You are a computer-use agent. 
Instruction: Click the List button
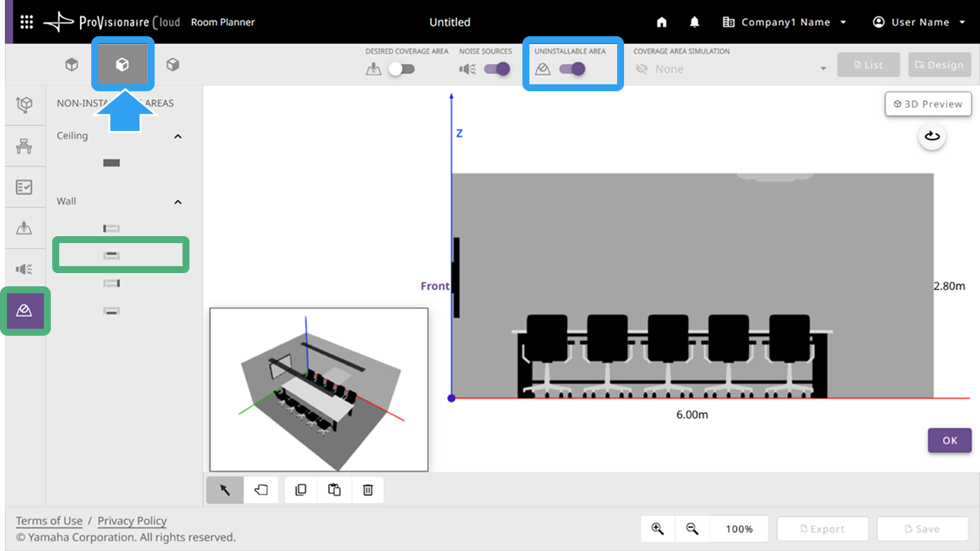tap(869, 65)
